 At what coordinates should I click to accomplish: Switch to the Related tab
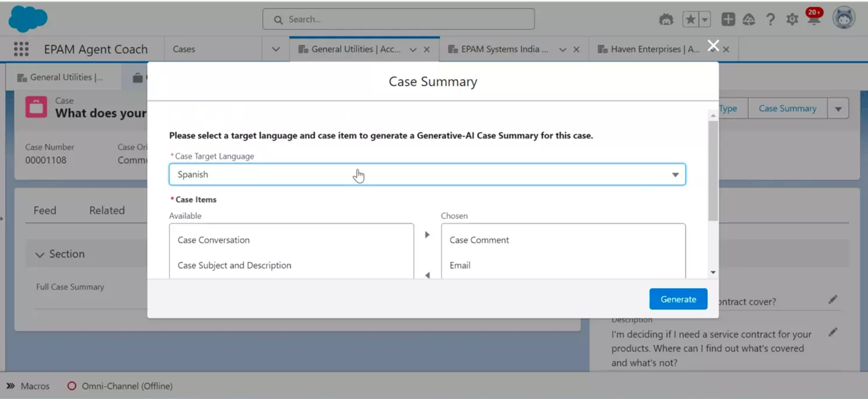pyautogui.click(x=107, y=210)
